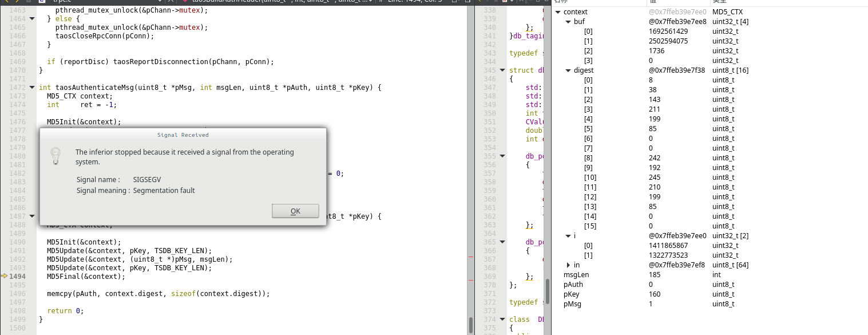Image resolution: width=868 pixels, height=335 pixels.
Task: Select the pAuth variable row
Action: coord(710,285)
